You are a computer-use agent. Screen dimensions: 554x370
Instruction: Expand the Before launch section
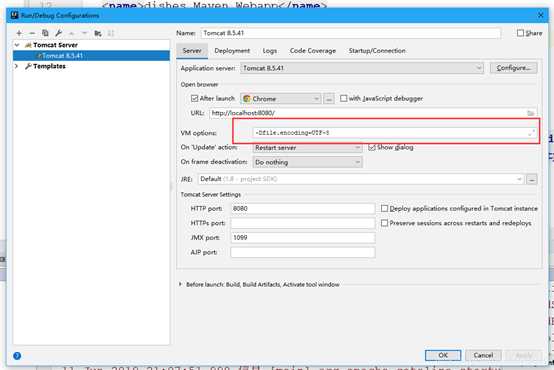click(x=180, y=284)
